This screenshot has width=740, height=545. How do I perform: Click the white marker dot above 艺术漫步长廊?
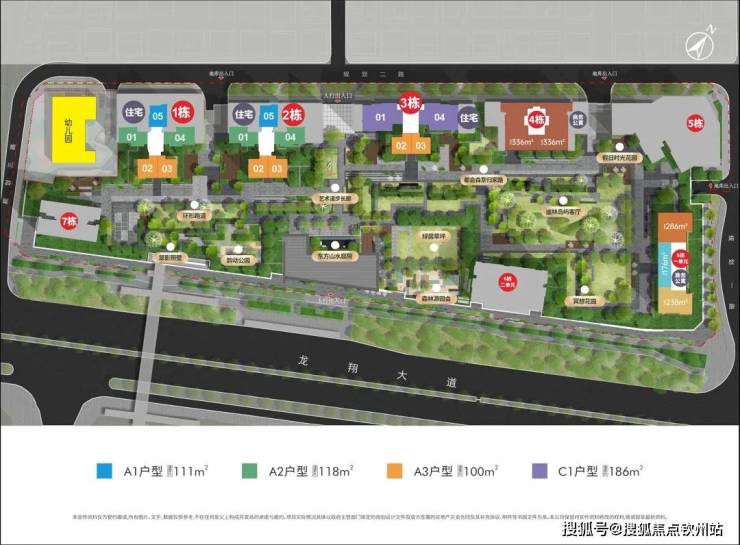click(335, 188)
